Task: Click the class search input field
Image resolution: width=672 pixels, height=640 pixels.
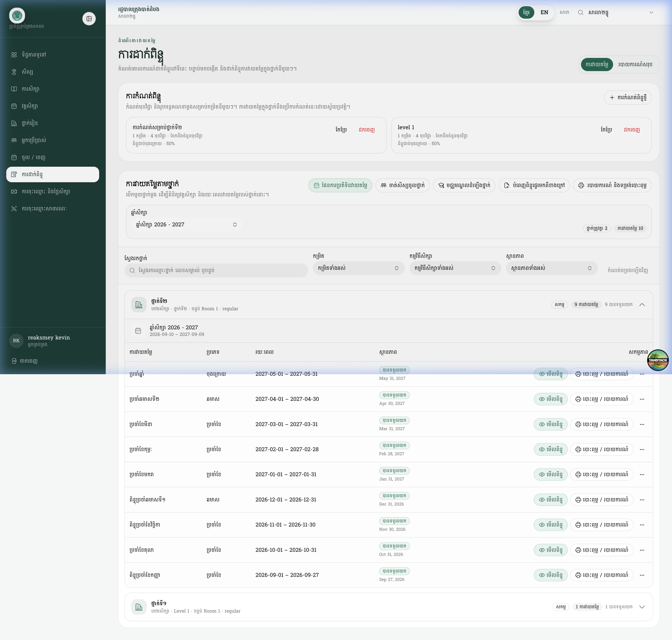Action: point(216,270)
